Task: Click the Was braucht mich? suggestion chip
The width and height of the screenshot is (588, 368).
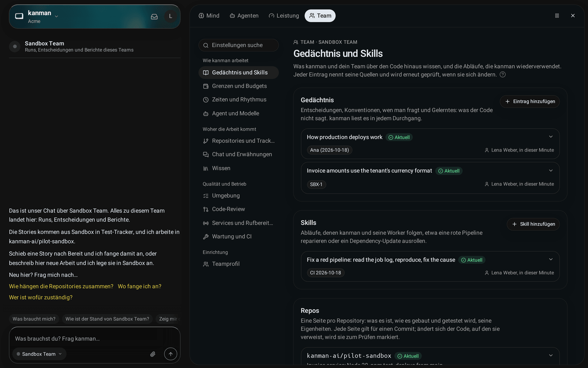Action: tap(34, 319)
